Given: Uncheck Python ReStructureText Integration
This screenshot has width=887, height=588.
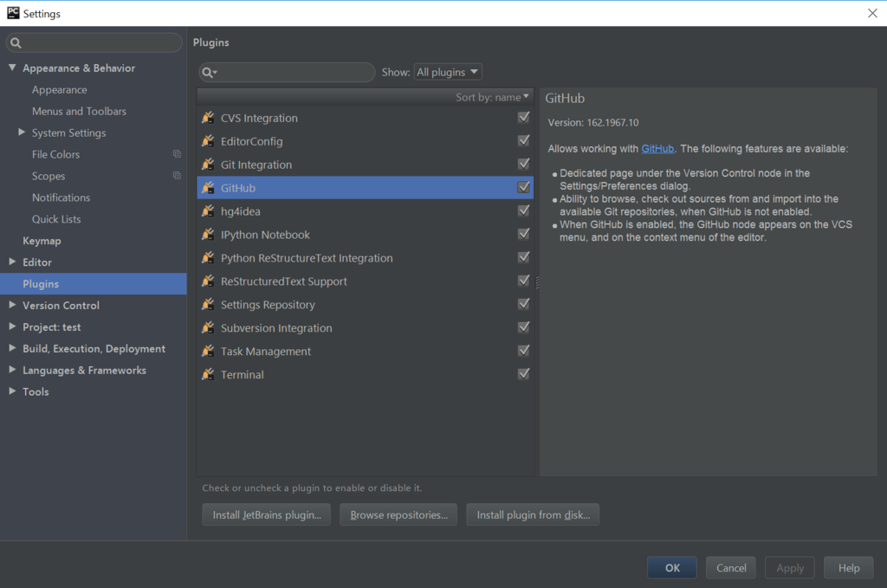Looking at the screenshot, I should (524, 256).
